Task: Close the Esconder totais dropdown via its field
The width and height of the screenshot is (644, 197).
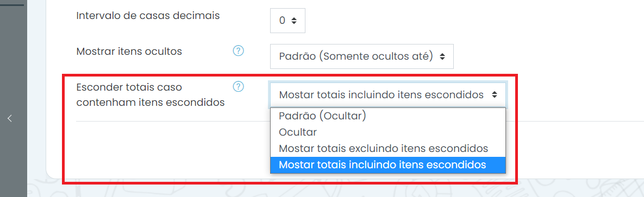Action: pos(388,95)
